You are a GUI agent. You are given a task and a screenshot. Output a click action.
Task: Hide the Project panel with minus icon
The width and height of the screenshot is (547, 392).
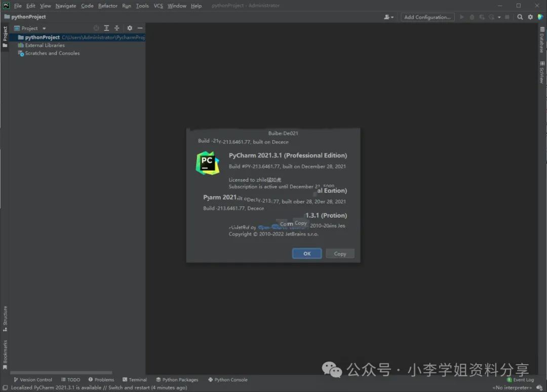coord(140,28)
